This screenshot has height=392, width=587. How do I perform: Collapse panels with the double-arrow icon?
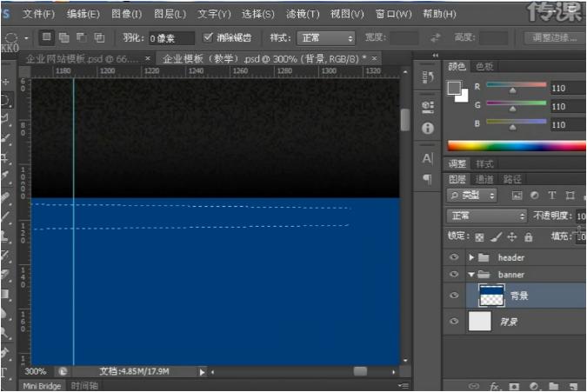[435, 56]
